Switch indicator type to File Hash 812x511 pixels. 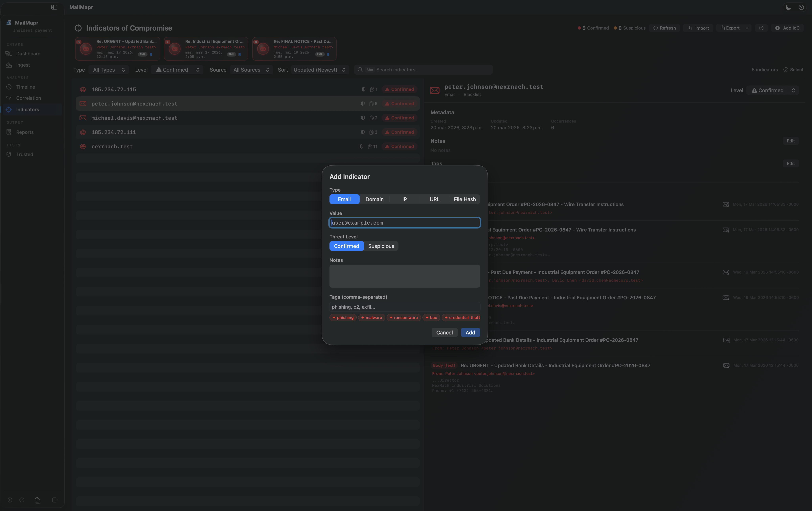point(465,199)
